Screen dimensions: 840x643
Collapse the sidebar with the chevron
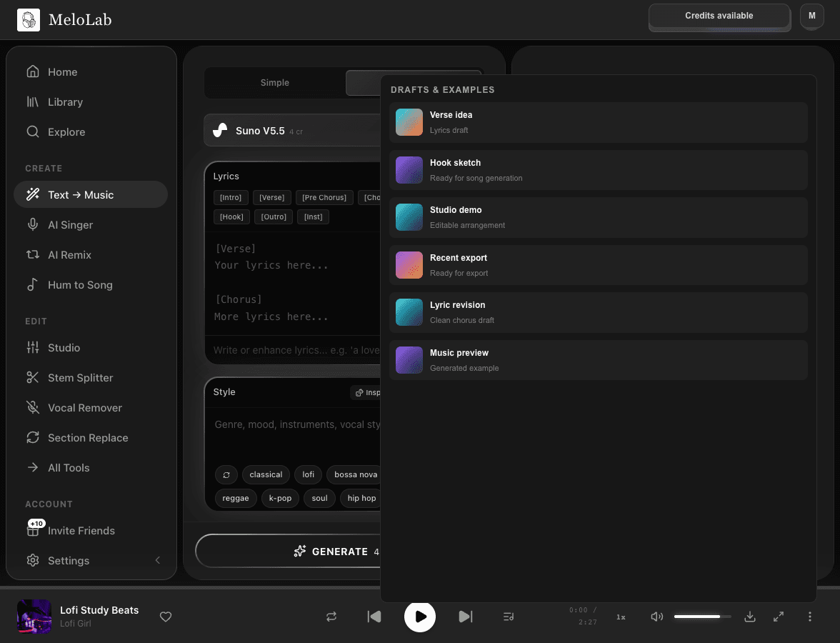click(157, 560)
